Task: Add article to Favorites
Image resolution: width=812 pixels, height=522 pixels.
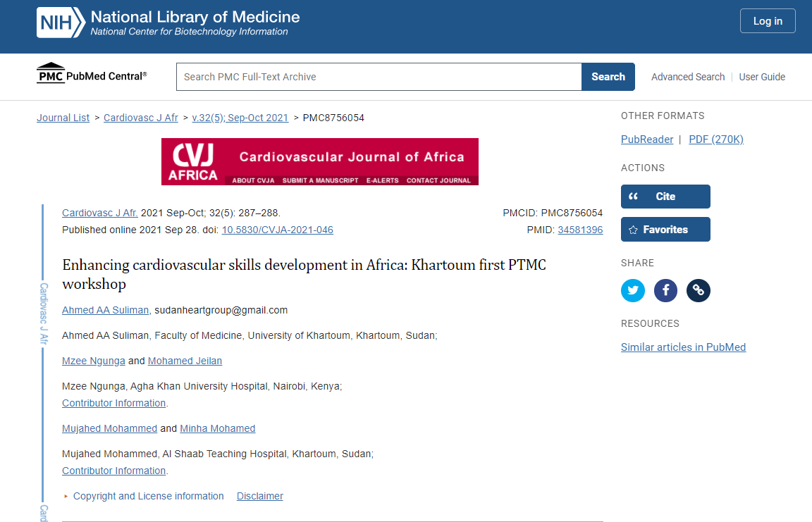Action: point(665,230)
